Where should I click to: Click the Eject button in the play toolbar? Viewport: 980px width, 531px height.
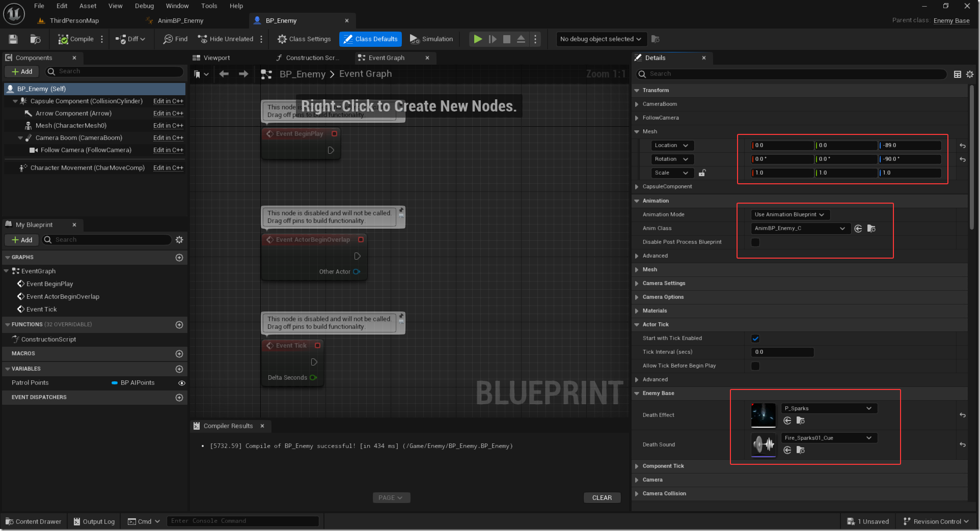tap(521, 39)
